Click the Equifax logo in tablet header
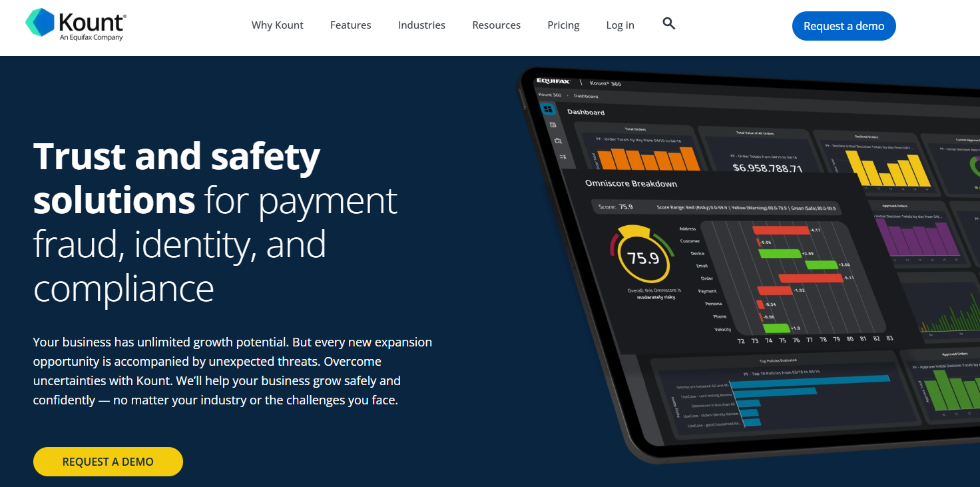Screen dimensions: 980x487 tap(554, 81)
